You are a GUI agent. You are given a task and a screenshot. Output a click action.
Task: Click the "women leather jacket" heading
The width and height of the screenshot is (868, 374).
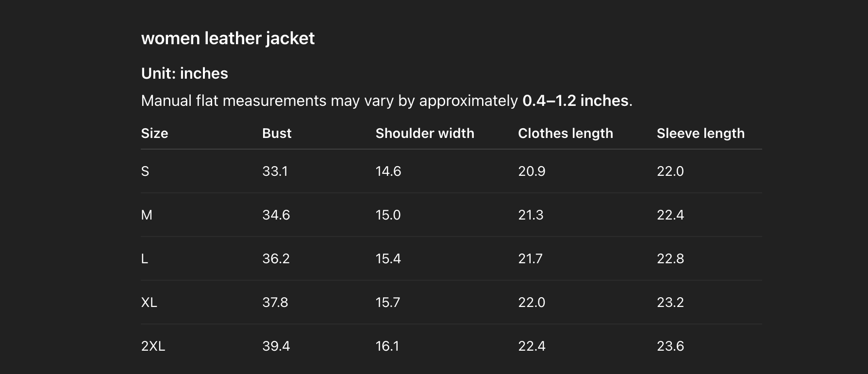click(228, 38)
